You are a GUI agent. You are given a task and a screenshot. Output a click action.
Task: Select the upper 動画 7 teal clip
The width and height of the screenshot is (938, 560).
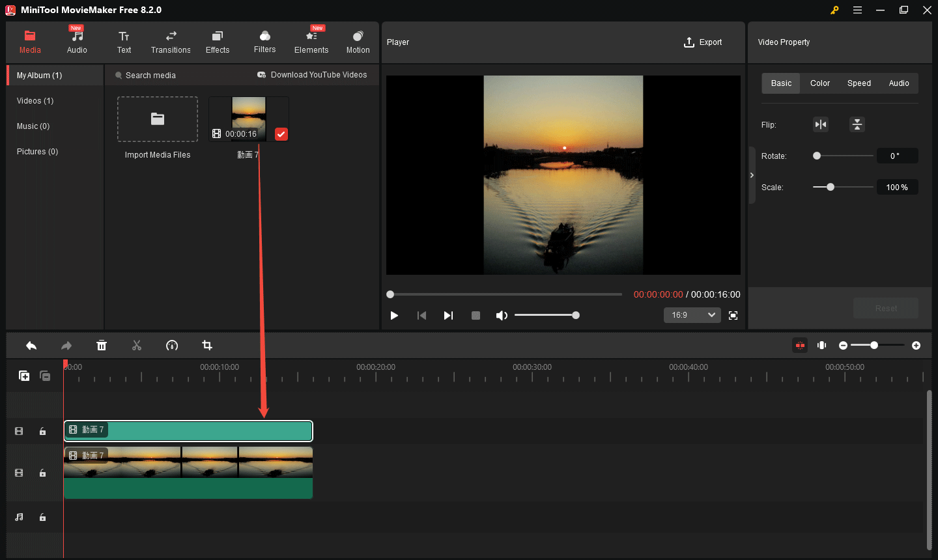click(x=188, y=431)
